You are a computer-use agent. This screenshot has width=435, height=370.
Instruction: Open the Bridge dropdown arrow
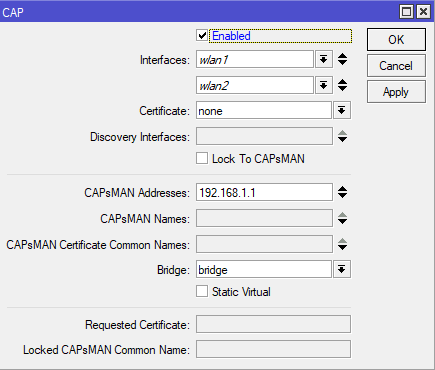coord(342,269)
